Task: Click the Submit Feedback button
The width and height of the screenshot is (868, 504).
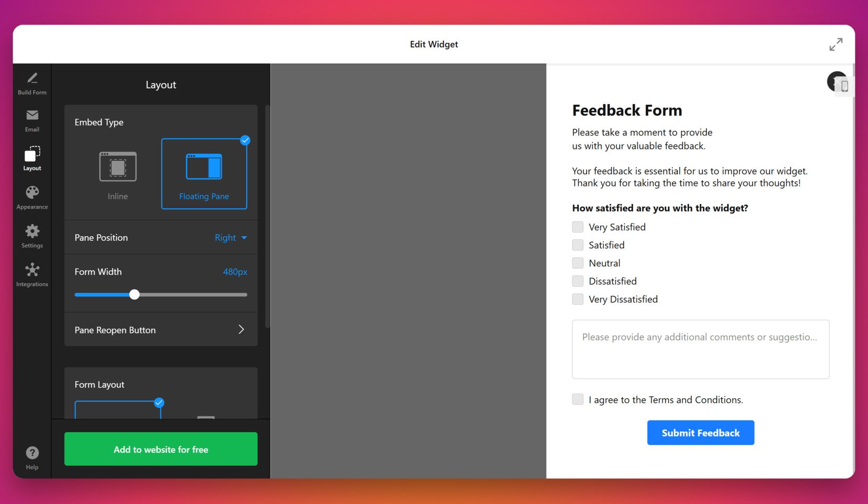Action: coord(701,433)
